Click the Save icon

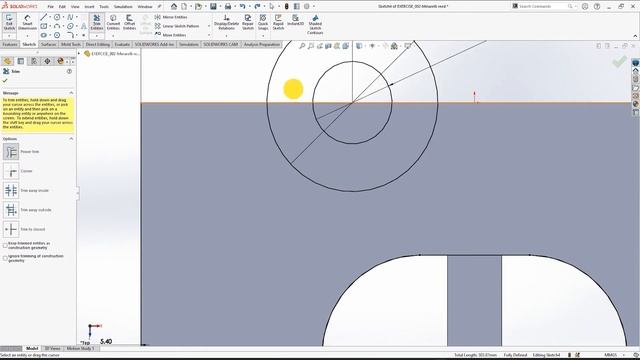coord(213,6)
